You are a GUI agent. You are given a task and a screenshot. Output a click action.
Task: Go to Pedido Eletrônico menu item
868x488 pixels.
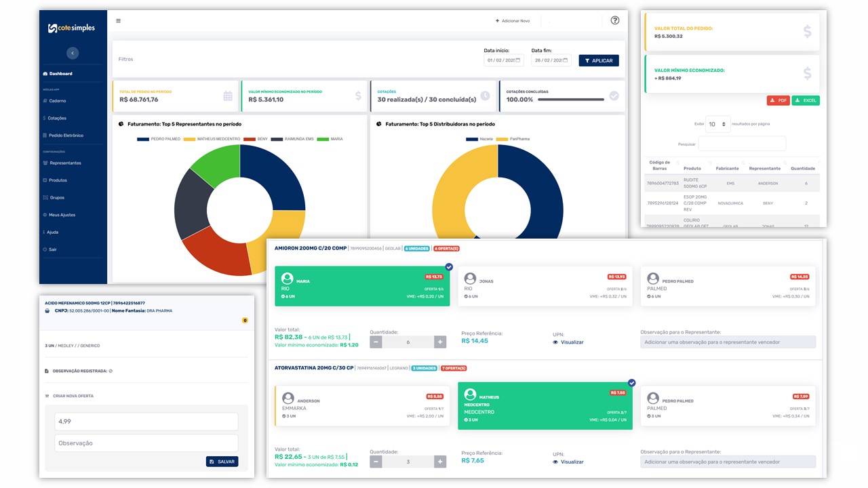pyautogui.click(x=66, y=136)
